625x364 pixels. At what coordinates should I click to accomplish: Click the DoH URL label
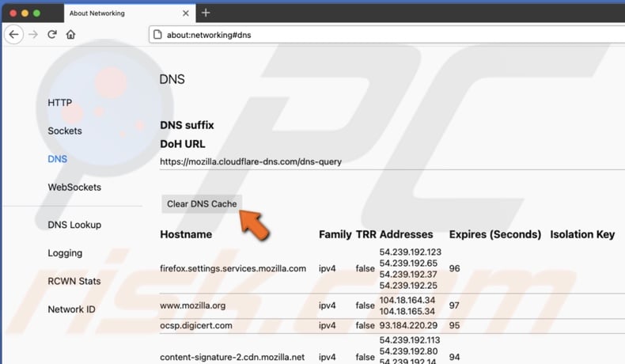click(183, 144)
